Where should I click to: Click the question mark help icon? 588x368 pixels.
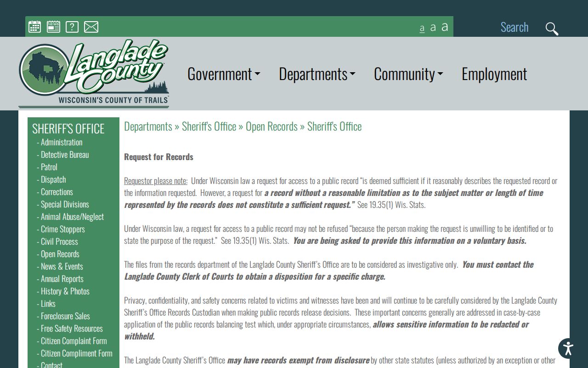[72, 27]
